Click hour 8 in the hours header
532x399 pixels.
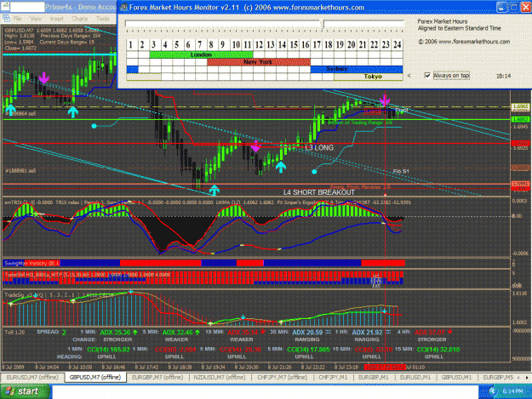(211, 45)
